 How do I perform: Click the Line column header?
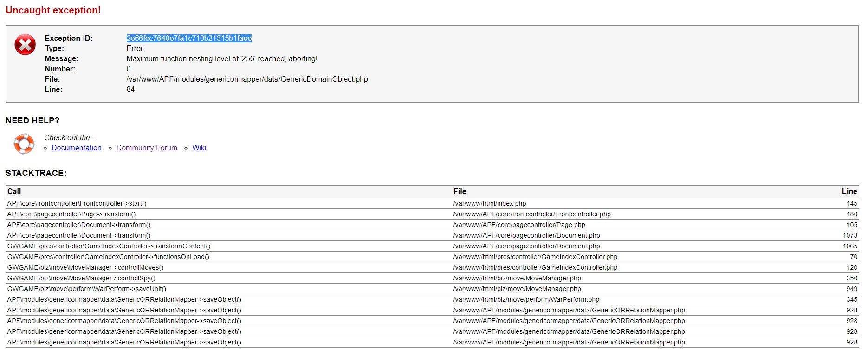(x=849, y=191)
